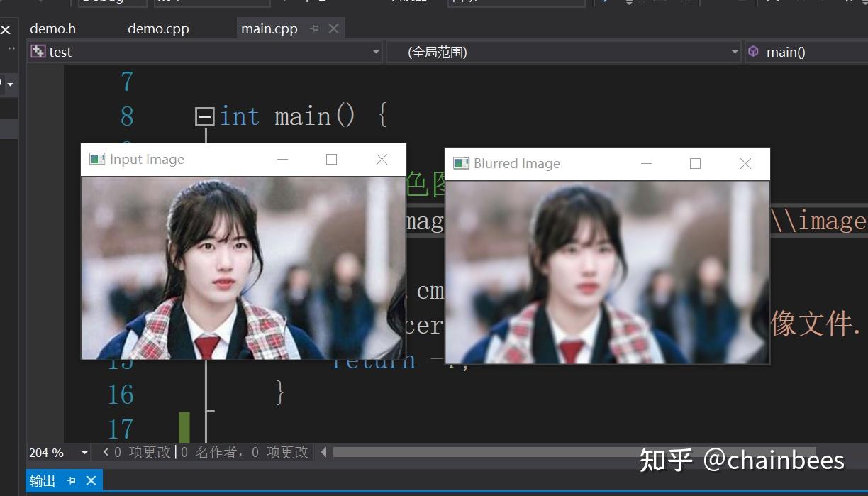Collapse the int main() code block
This screenshot has width=868, height=496.
pos(204,117)
